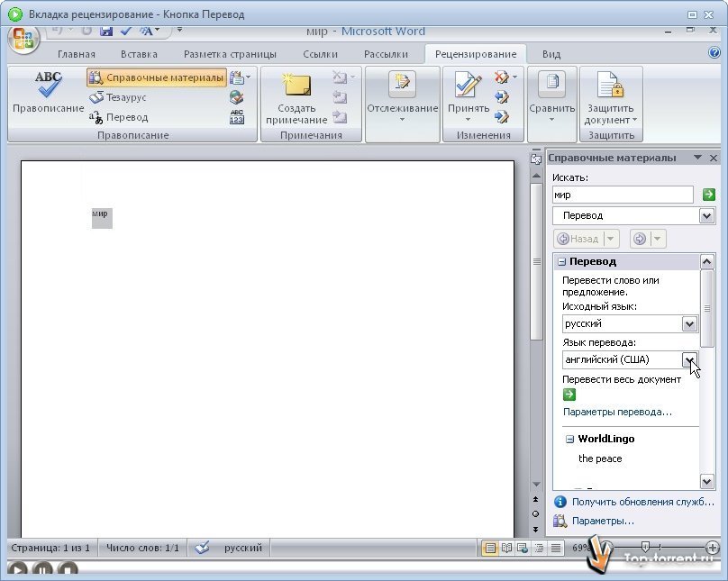Click the Set Language globe icon
The width and height of the screenshot is (728, 581).
point(236,97)
